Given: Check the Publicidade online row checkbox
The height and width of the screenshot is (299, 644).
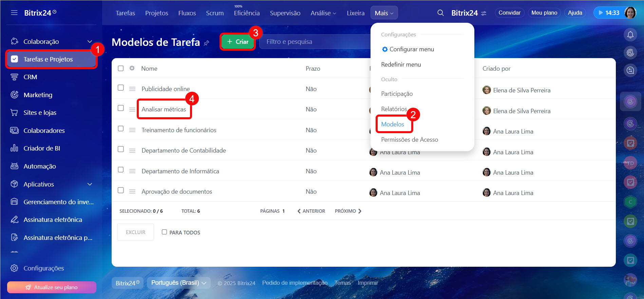Looking at the screenshot, I should tap(121, 88).
